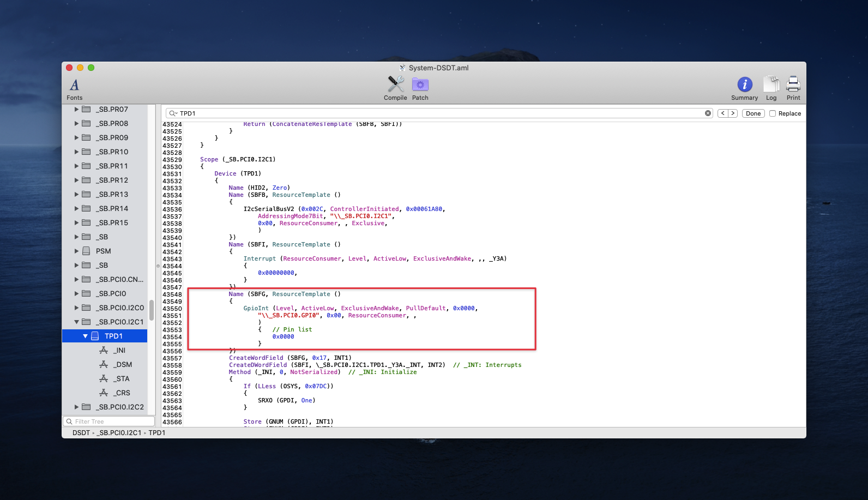Open the Log window
The height and width of the screenshot is (500, 868).
(771, 85)
